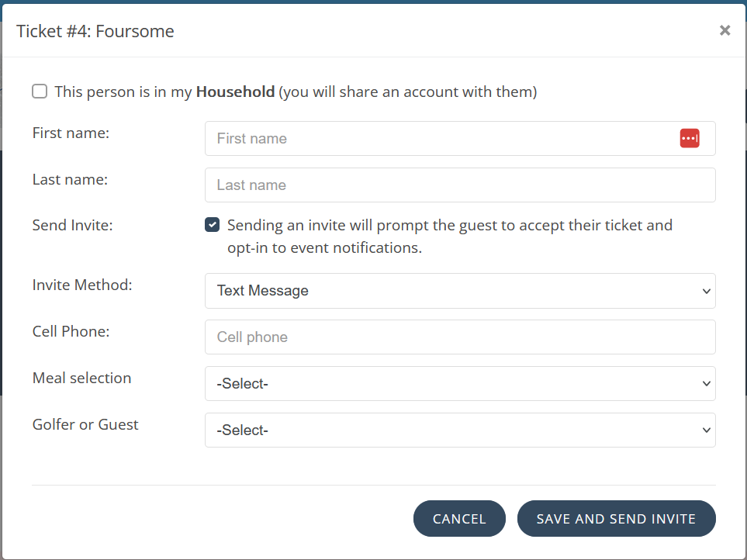
Task: Select the Cell phone input box
Action: [x=459, y=337]
